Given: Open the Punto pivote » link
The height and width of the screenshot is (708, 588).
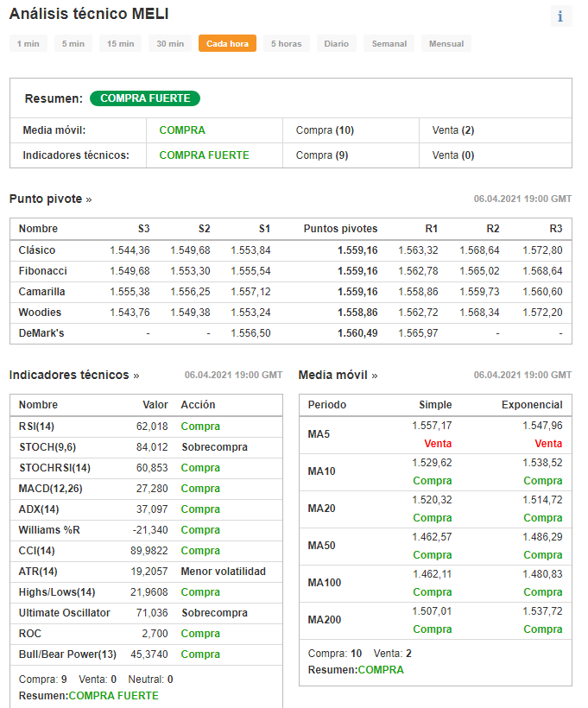Looking at the screenshot, I should coord(51,199).
